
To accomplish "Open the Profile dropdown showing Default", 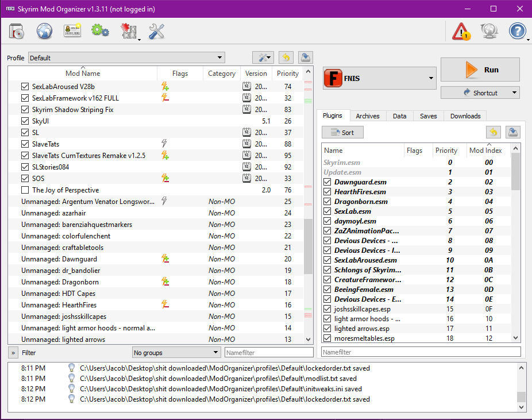I will click(126, 57).
